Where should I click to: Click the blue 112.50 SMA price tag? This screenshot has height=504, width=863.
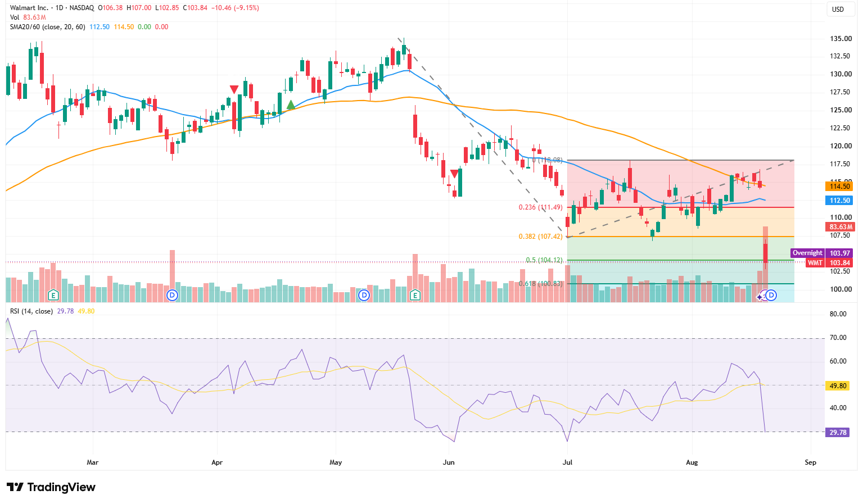pyautogui.click(x=839, y=201)
